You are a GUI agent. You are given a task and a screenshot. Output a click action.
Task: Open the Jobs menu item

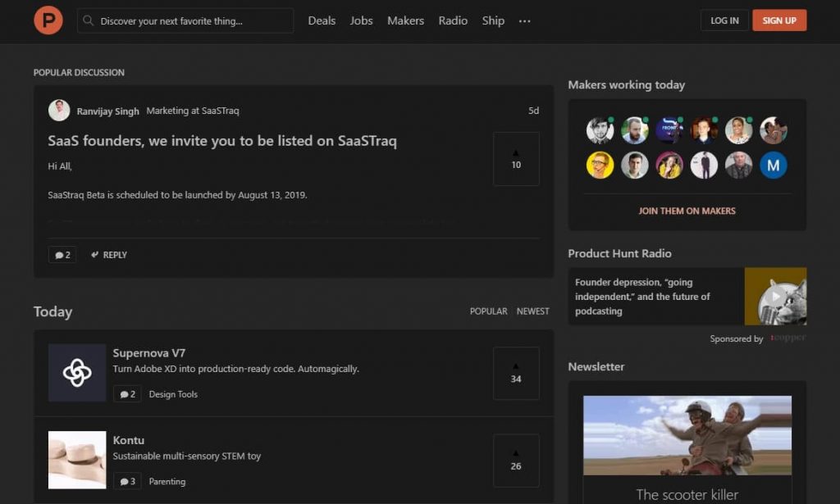pyautogui.click(x=361, y=20)
